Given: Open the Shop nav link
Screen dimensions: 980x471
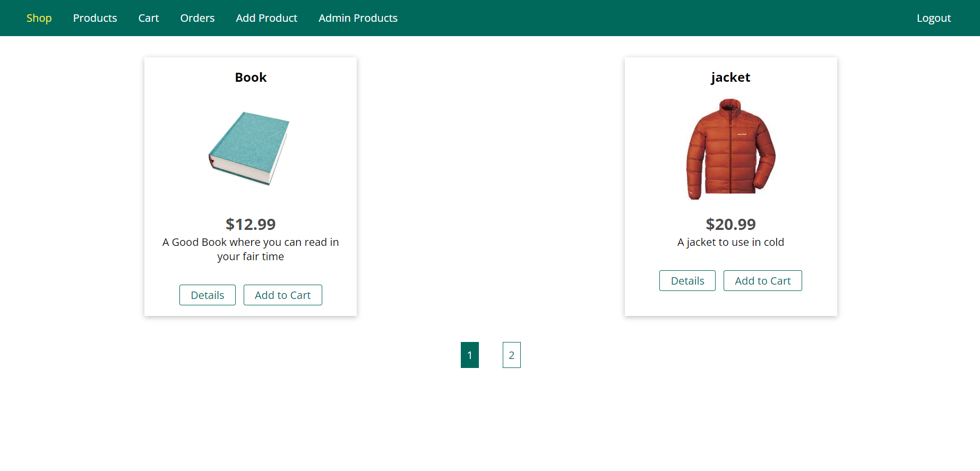Looking at the screenshot, I should (x=39, y=18).
